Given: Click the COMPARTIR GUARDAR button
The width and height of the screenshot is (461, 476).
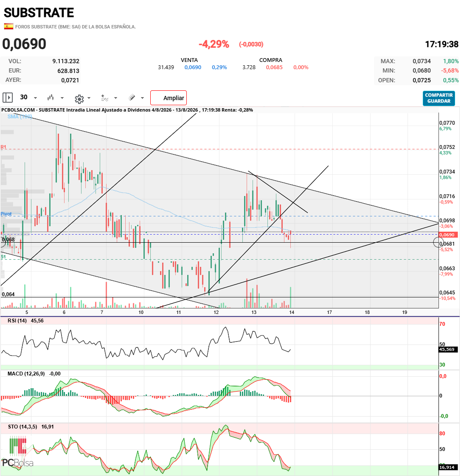Looking at the screenshot, I should point(439,98).
